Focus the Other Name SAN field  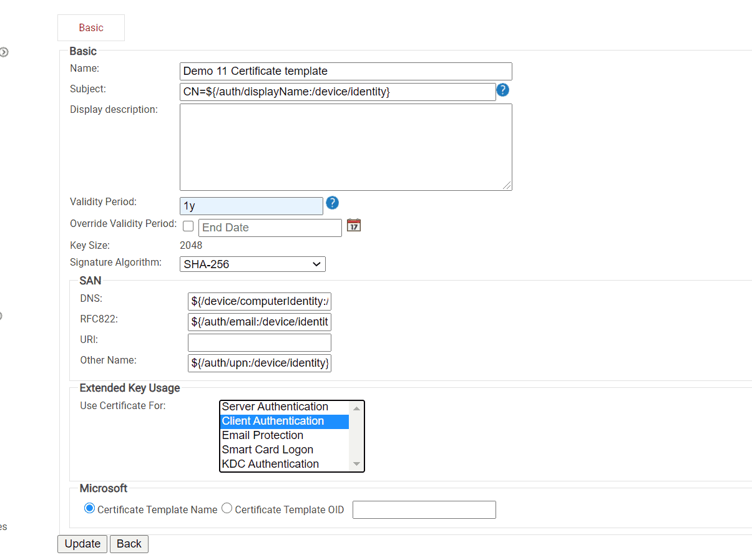coord(260,363)
